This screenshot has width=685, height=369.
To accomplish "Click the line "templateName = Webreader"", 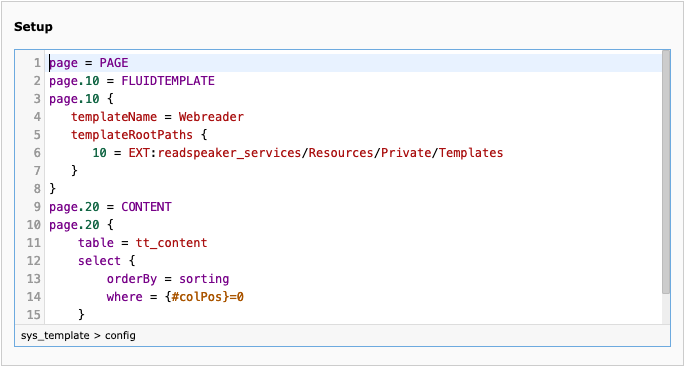I will coord(157,117).
